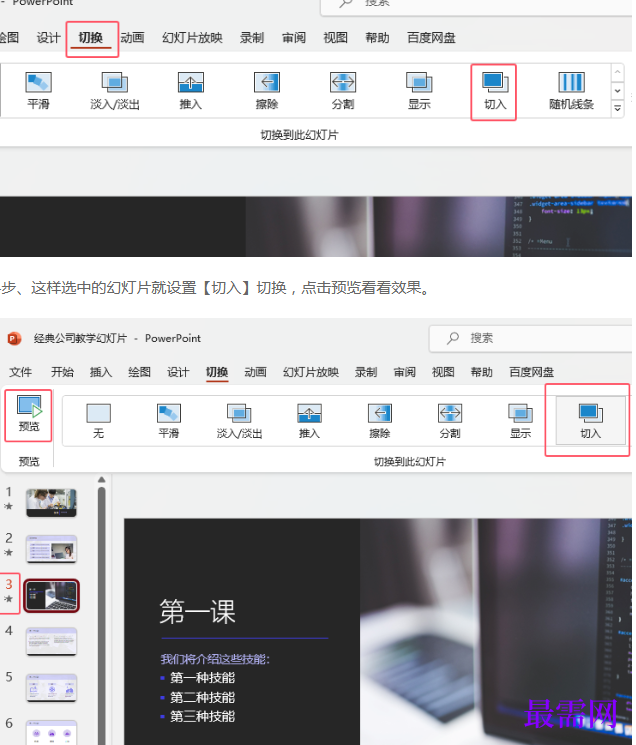Select slide 2 thumbnail
Screen dimensions: 636x745
(51, 549)
